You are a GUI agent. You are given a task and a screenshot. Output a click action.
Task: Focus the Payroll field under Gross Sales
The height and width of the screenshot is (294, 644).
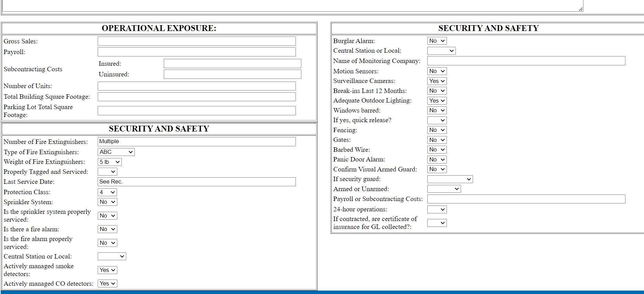pyautogui.click(x=196, y=52)
